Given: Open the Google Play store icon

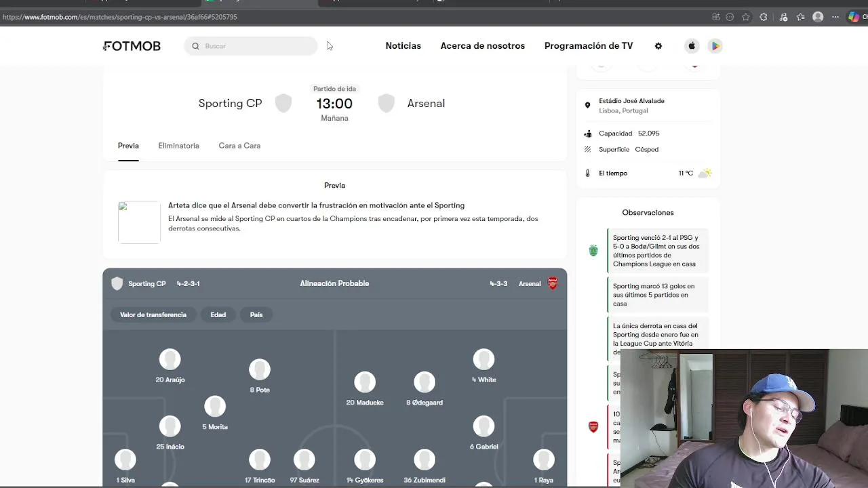Looking at the screenshot, I should tap(715, 46).
